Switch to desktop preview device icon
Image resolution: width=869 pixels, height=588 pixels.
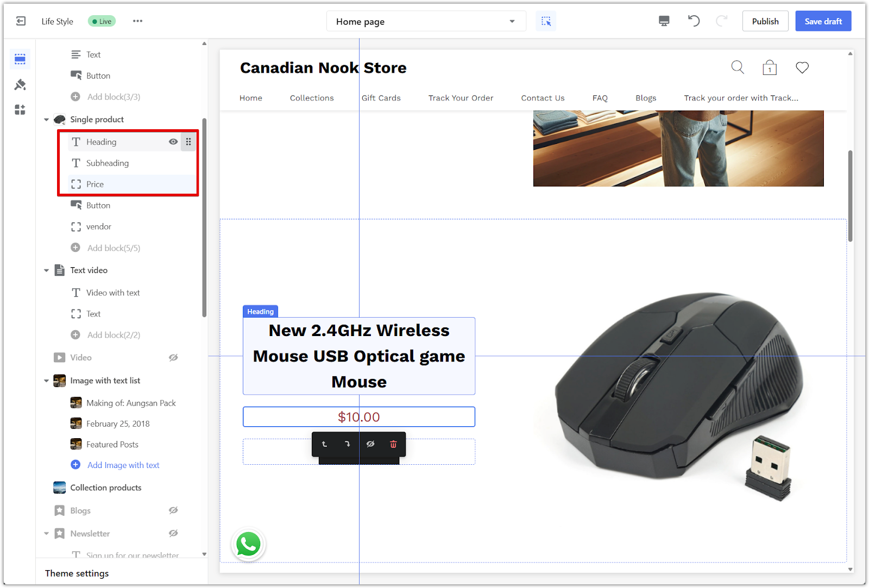(x=664, y=21)
